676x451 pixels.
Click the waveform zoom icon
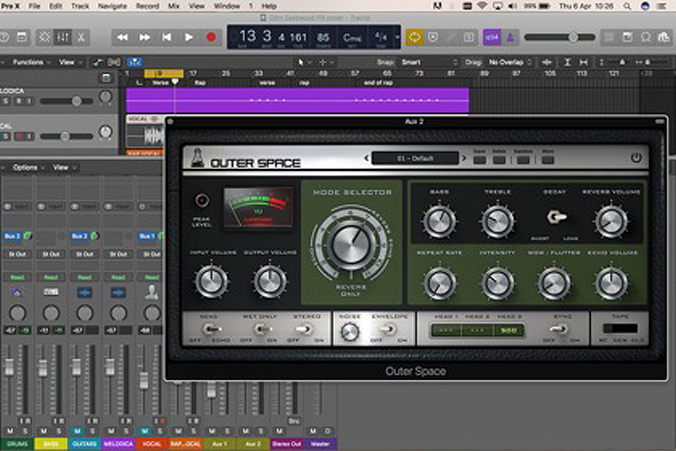pos(547,63)
